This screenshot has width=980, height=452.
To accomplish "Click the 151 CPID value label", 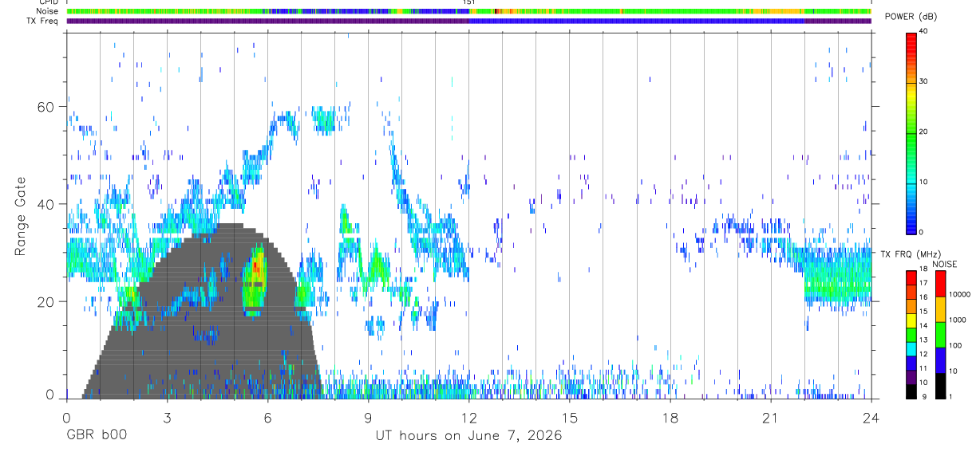I will [468, 2].
